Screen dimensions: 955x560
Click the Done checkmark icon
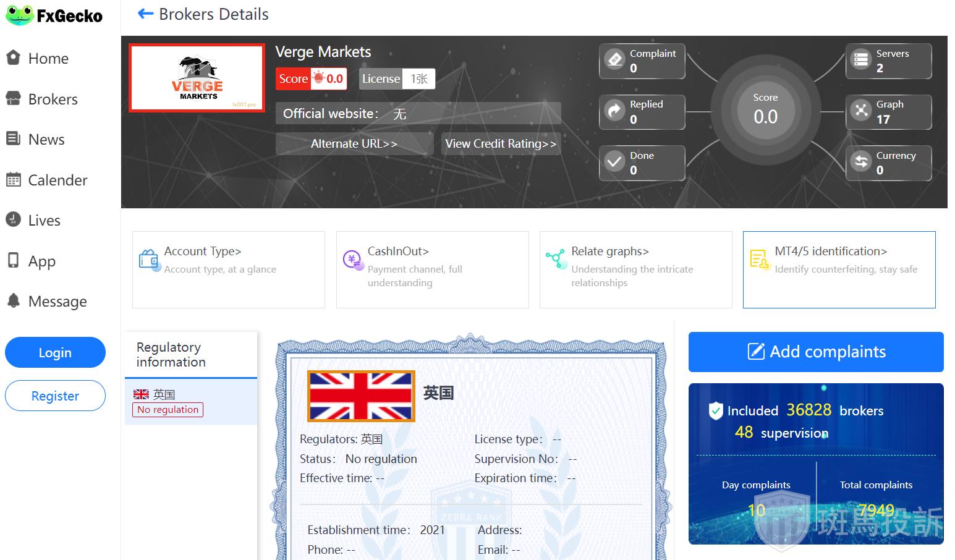(614, 163)
